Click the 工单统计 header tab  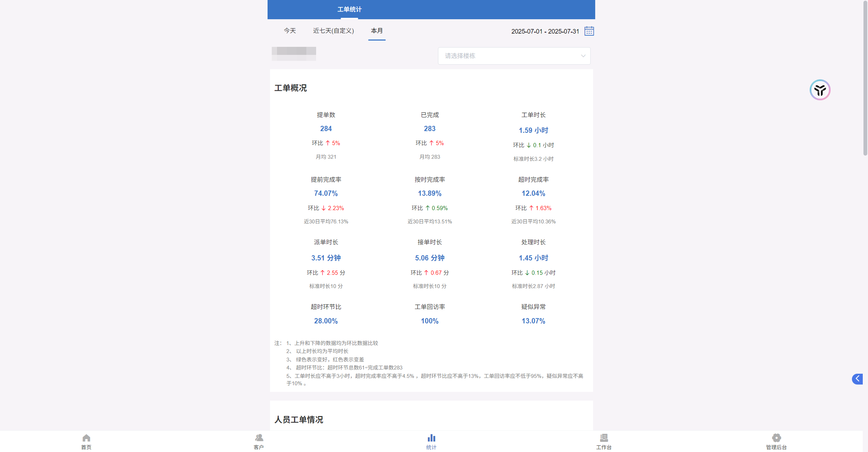(x=349, y=9)
